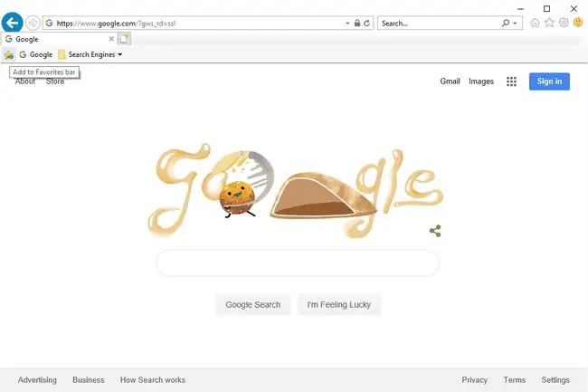Viewport: 588px width, 392px height.
Task: Share the doodle using share icon
Action: click(435, 231)
